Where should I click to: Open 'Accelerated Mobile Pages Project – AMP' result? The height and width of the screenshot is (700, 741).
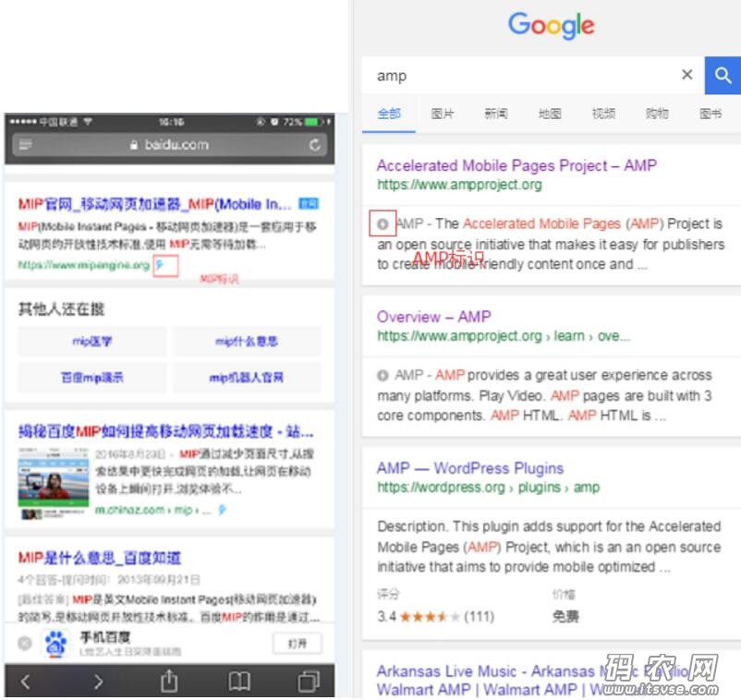(516, 165)
